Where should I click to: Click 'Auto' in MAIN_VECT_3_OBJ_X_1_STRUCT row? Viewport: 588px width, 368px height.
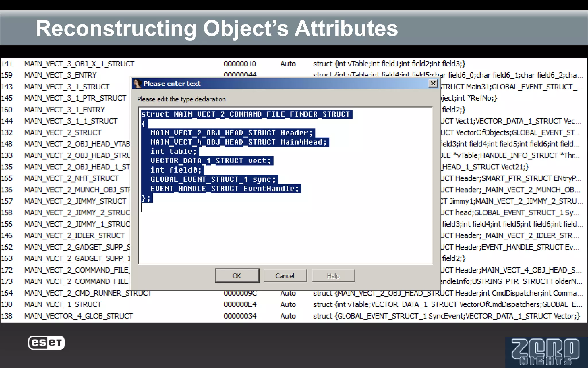(x=288, y=64)
